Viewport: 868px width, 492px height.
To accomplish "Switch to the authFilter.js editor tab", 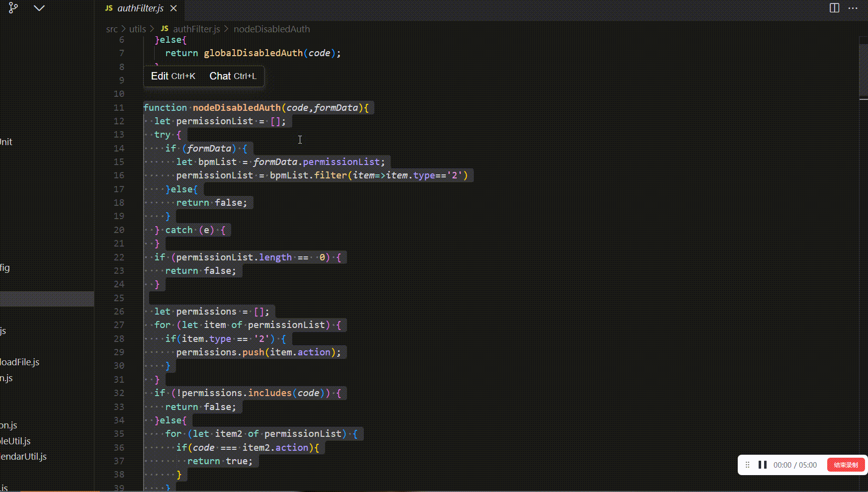I will pos(141,8).
